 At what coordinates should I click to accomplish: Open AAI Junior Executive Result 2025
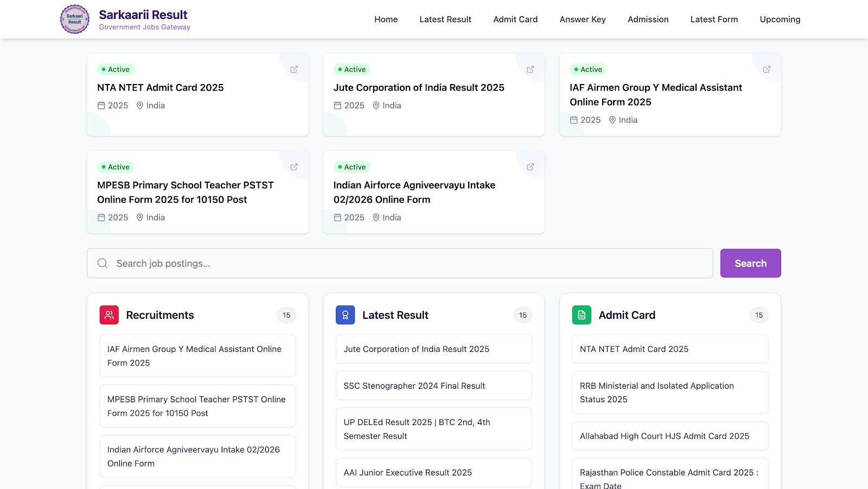(x=434, y=472)
